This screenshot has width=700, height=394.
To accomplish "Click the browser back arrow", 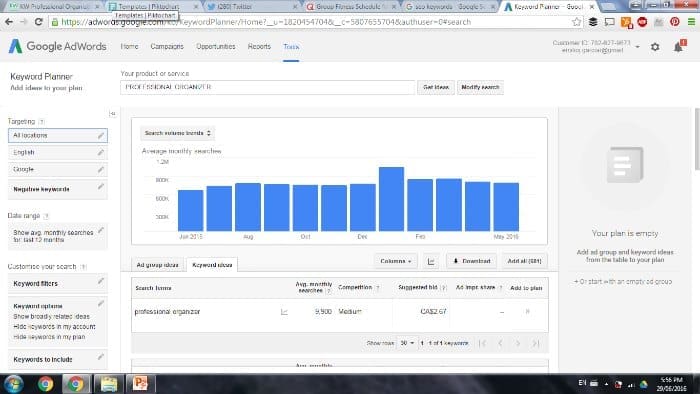I will coord(8,22).
